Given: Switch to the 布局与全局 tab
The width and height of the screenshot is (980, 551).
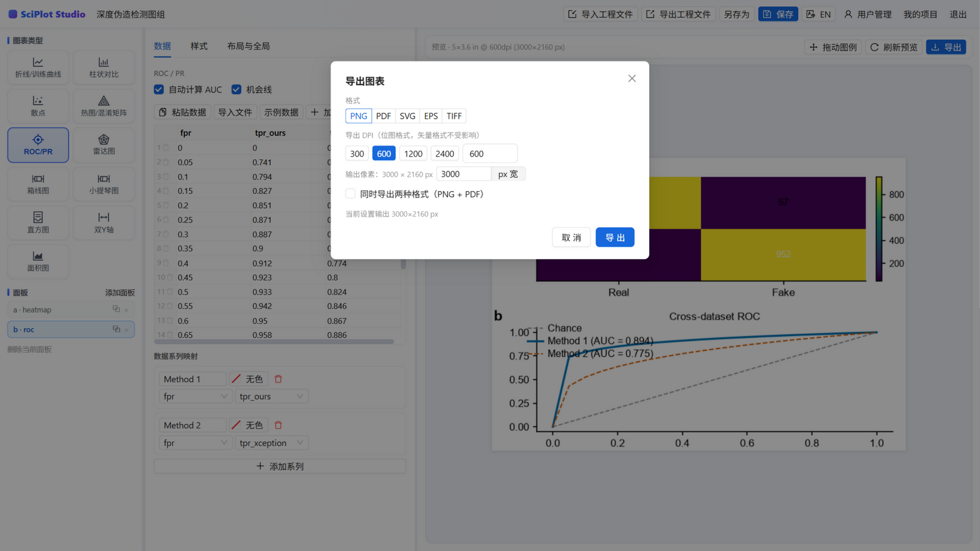Looking at the screenshot, I should point(248,46).
